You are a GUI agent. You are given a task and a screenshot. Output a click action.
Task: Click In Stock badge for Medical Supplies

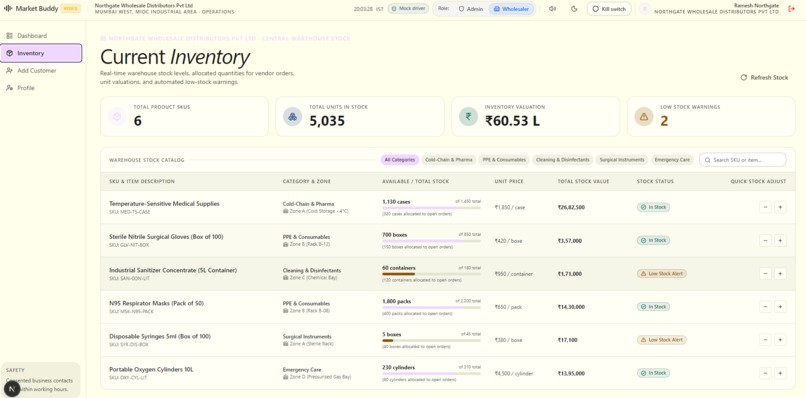pos(653,207)
